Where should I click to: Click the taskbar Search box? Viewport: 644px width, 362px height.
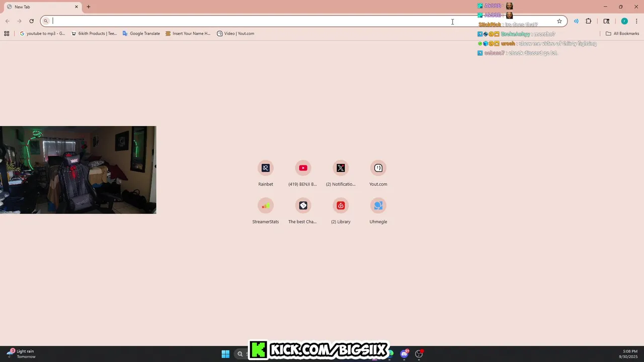click(x=241, y=354)
